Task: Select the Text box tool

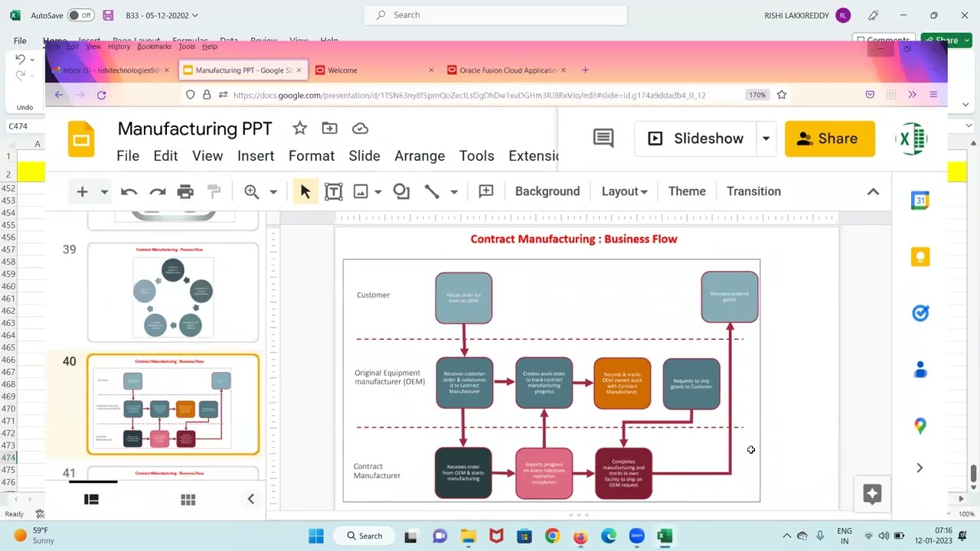Action: (x=333, y=191)
